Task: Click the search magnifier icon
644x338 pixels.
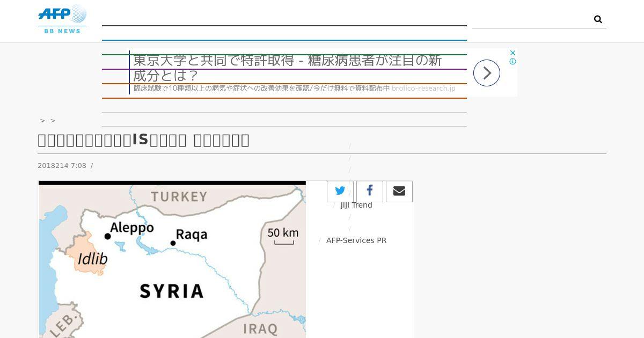Action: [598, 19]
